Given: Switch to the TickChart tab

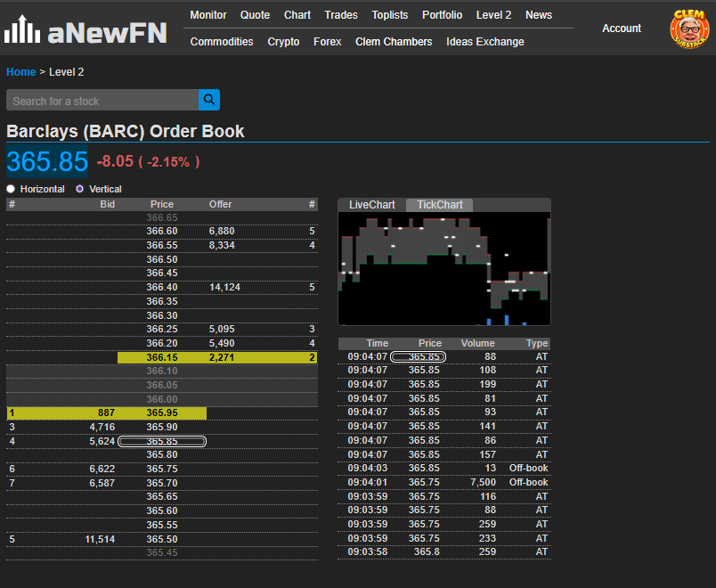Looking at the screenshot, I should pyautogui.click(x=440, y=205).
